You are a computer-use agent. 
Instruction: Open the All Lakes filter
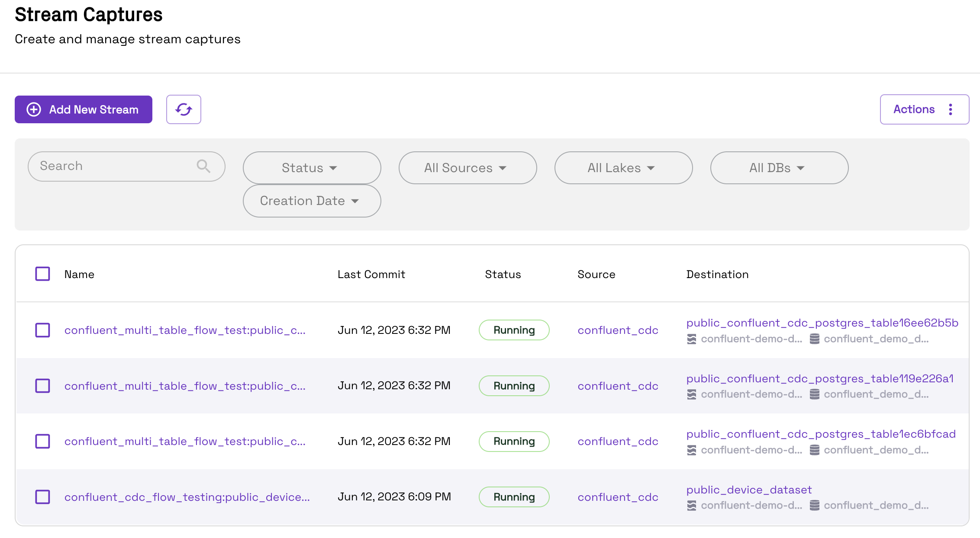coord(623,168)
